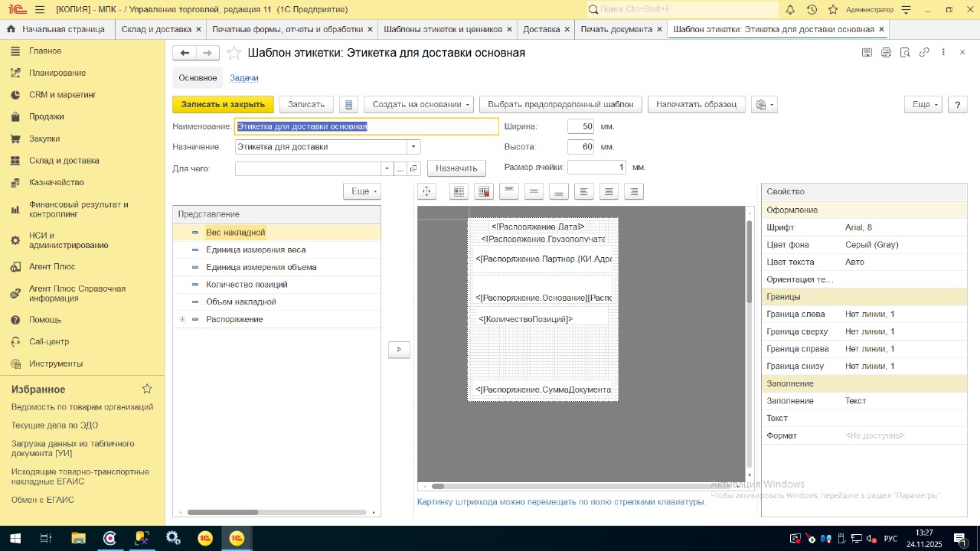
Task: Click the move arrows icon above the label editor
Action: click(426, 191)
